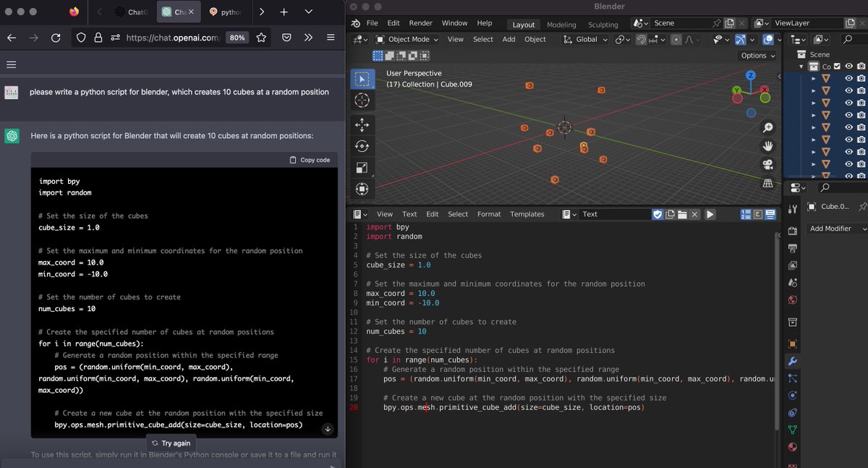Screen dimensions: 868x468
Task: Open the Particles properties tab
Action: (x=793, y=378)
